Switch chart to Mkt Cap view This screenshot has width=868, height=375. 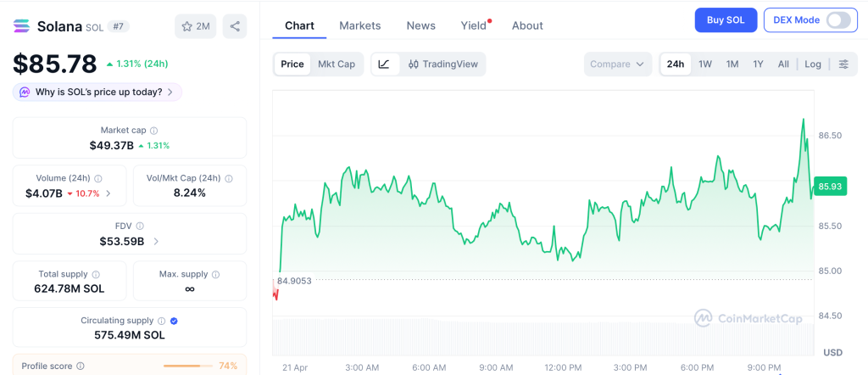click(x=337, y=64)
